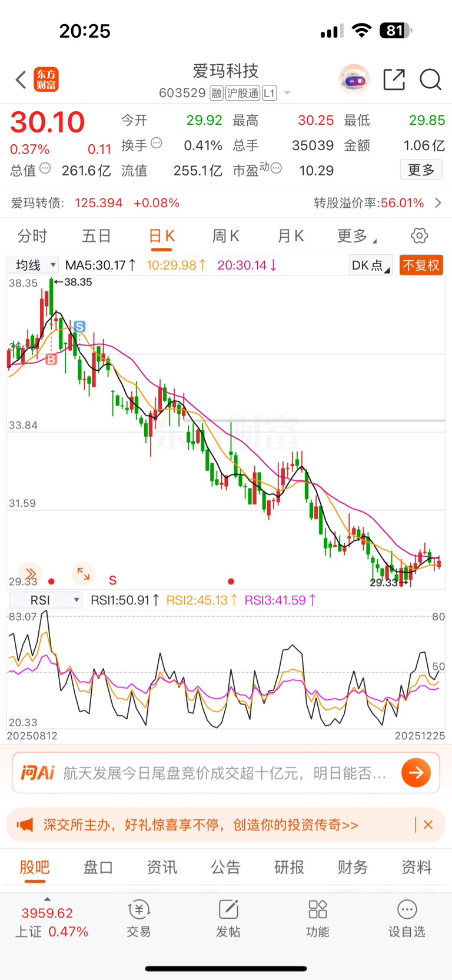
Task: Tap the RSI3:41.59 value
Action: click(280, 600)
